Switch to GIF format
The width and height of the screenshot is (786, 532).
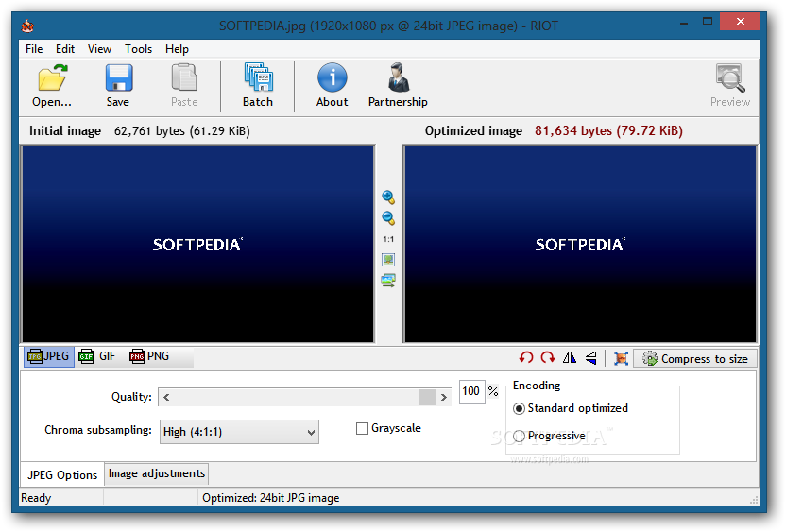click(97, 356)
